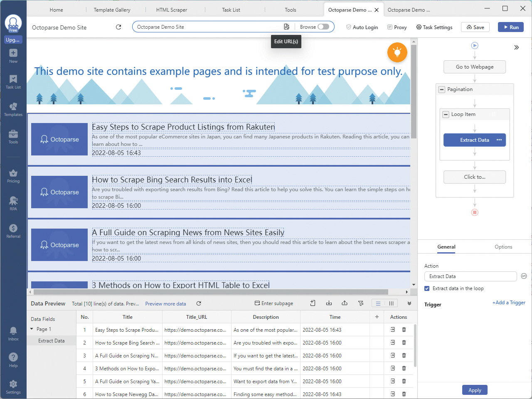Delete row 1 with the trash icon

[404, 330]
